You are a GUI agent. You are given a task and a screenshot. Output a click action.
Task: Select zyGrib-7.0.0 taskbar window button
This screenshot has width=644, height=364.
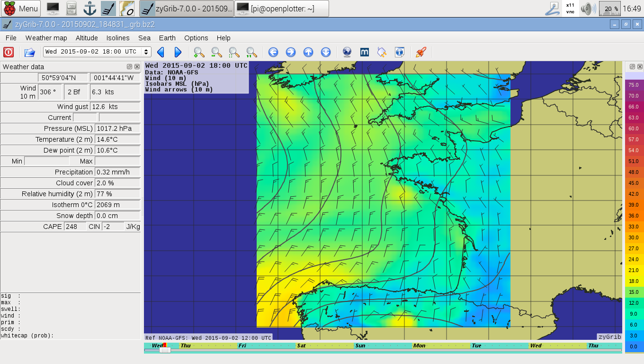tap(187, 9)
